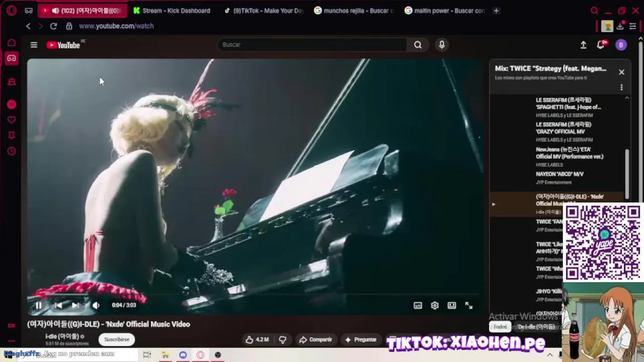Screen dimensions: 644x362
Task: Open the Opera workspaces tab icon
Action: click(x=29, y=11)
